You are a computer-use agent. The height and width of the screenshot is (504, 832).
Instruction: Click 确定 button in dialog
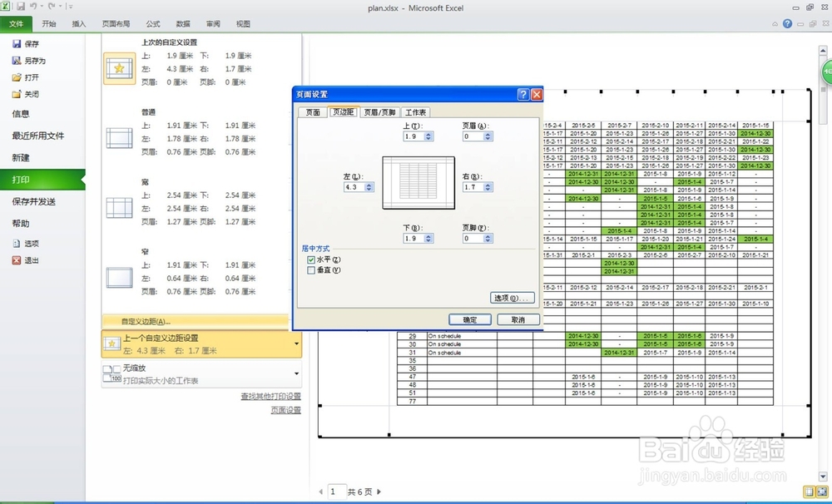coord(469,320)
